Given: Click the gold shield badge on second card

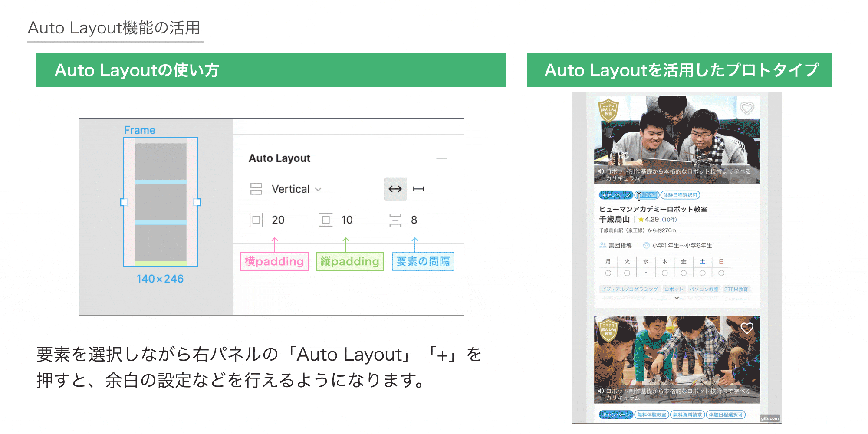Looking at the screenshot, I should (608, 330).
